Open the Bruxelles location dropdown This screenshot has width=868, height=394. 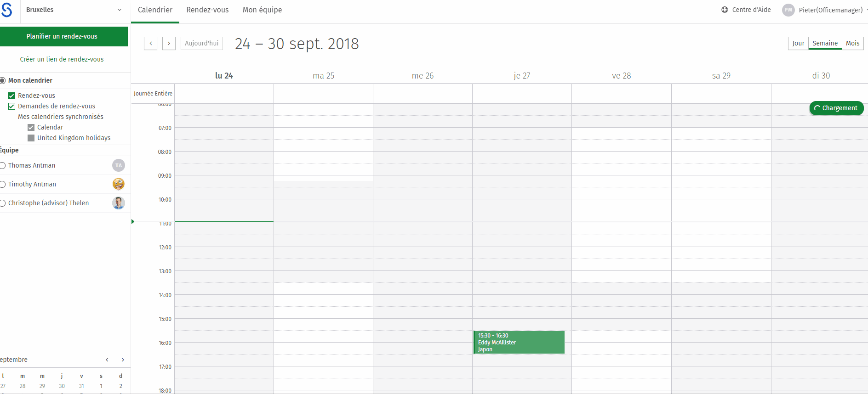point(74,10)
